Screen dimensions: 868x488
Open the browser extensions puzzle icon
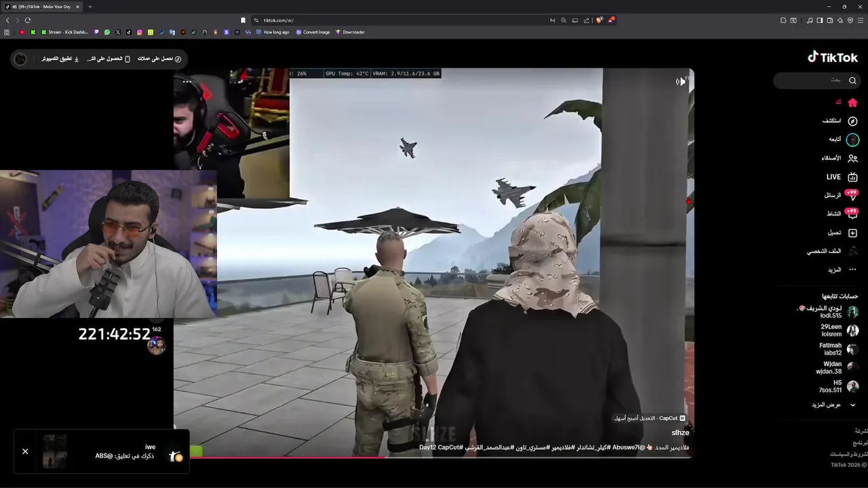pyautogui.click(x=783, y=20)
